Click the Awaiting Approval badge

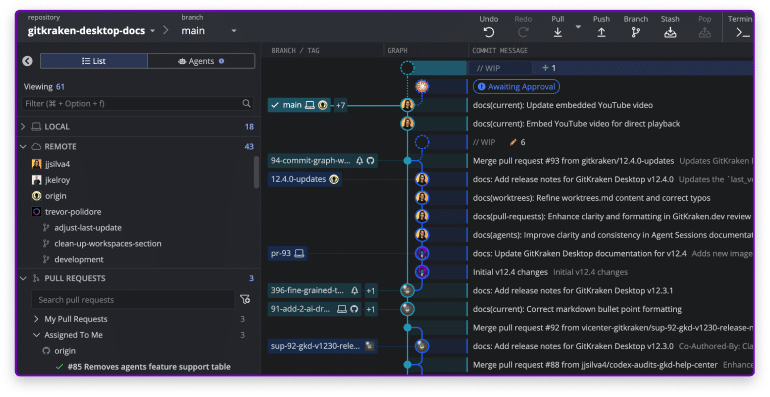click(x=516, y=86)
